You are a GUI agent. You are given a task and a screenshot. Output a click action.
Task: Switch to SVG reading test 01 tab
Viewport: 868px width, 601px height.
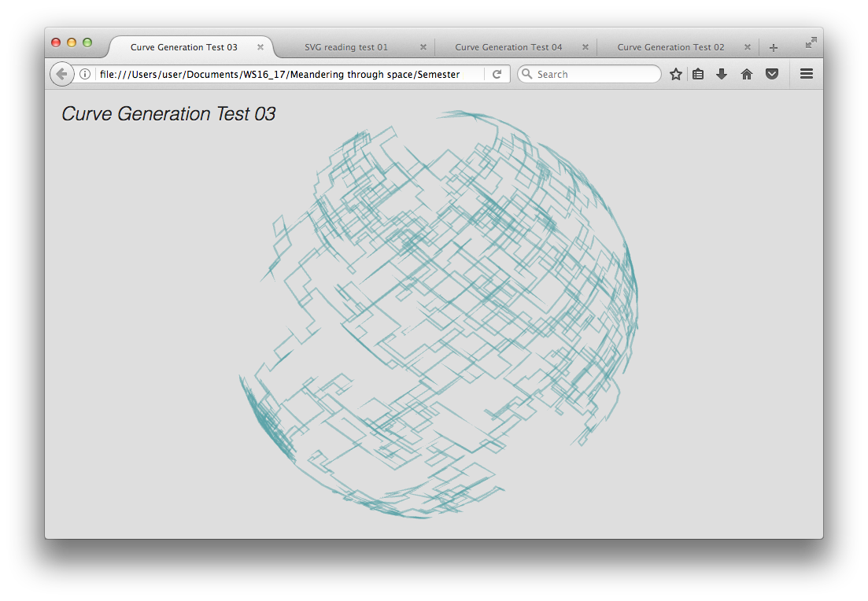click(x=346, y=47)
